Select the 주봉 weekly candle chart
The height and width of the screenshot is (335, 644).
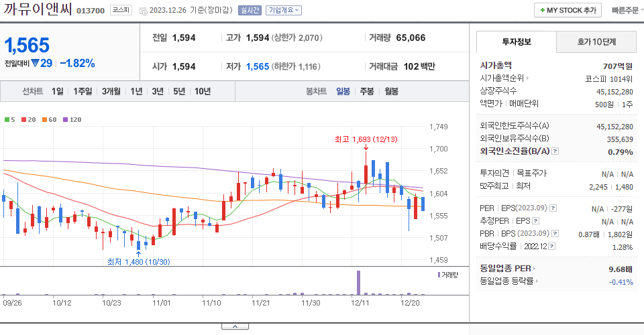coord(367,91)
